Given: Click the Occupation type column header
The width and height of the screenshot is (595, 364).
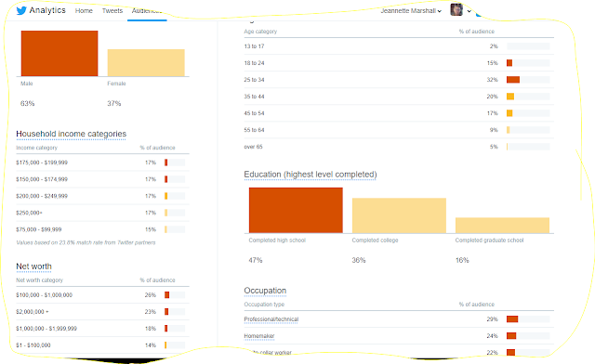Looking at the screenshot, I should (x=264, y=305).
